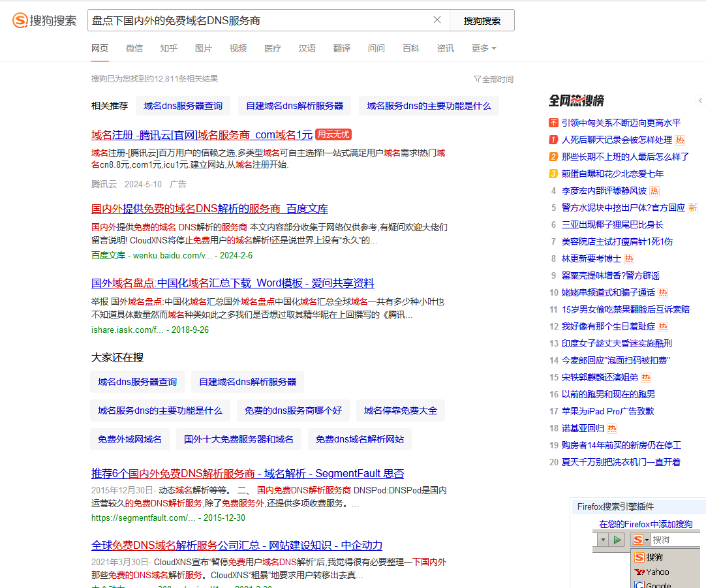The image size is (706, 588).
Task: Open hot search 罂粟壳提味增香?警方辟谣
Action: click(611, 275)
